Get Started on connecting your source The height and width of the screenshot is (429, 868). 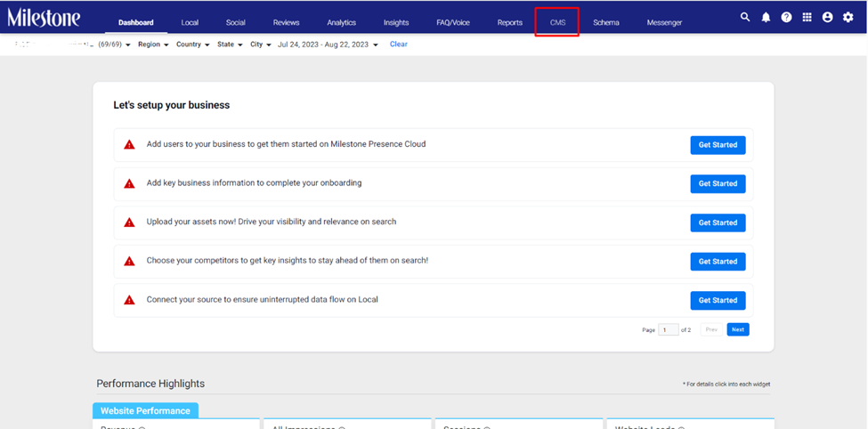[x=718, y=301]
